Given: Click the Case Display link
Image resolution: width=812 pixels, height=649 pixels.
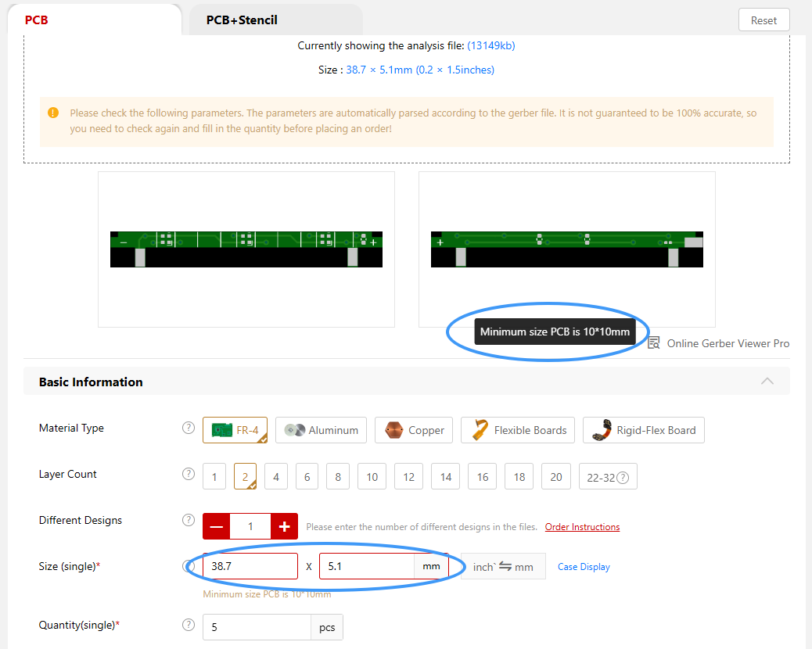Looking at the screenshot, I should 584,567.
